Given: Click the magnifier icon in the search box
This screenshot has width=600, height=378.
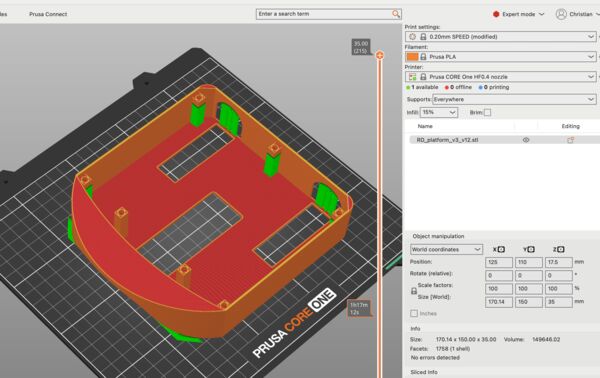Looking at the screenshot, I should (x=396, y=14).
